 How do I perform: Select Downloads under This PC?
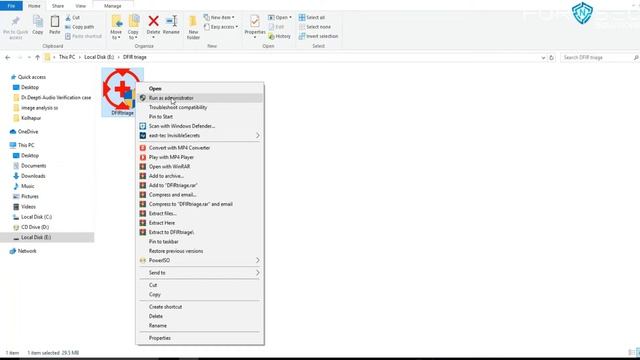pyautogui.click(x=33, y=176)
